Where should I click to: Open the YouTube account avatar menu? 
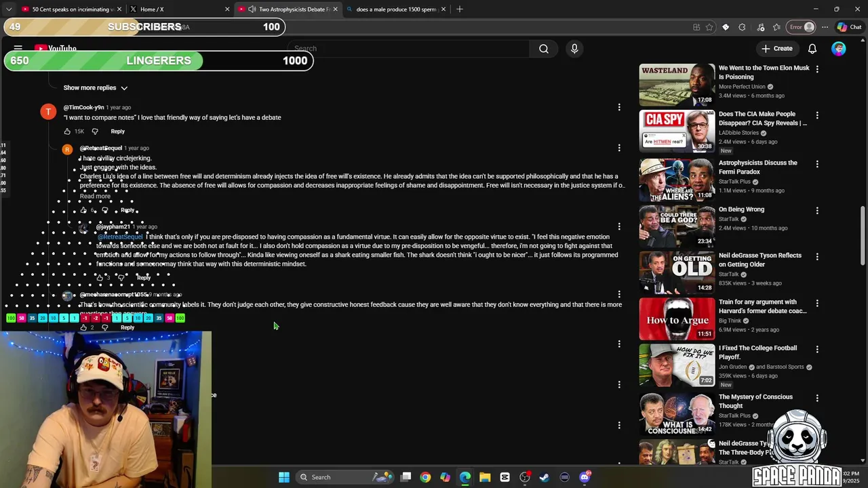coord(839,49)
